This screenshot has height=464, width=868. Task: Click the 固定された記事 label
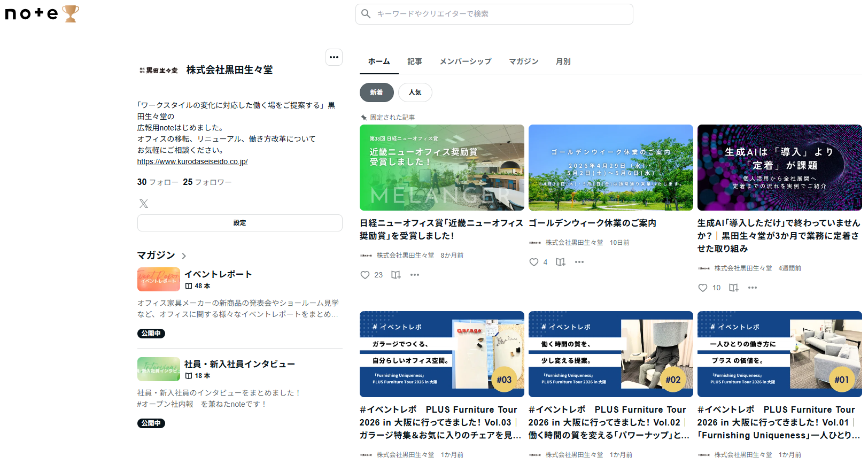coord(392,118)
